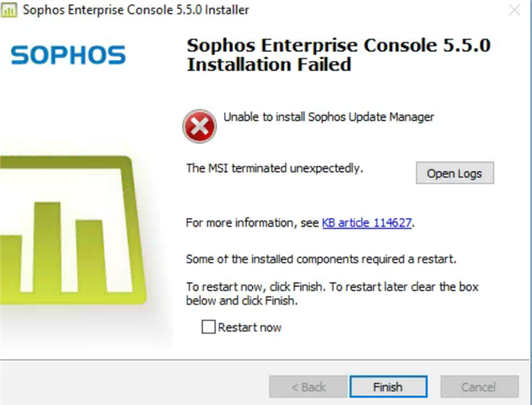Click the greyed-out Cancel button
Screen dimensions: 532x405
479,386
